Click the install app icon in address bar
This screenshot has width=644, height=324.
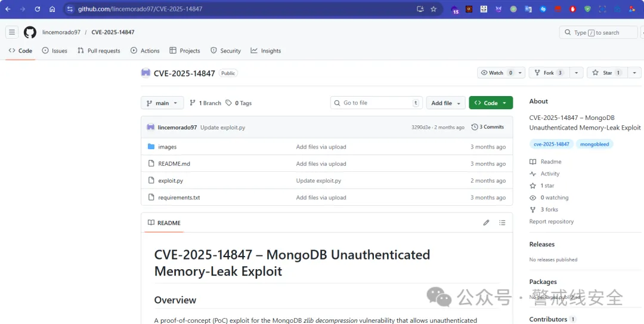tap(420, 9)
